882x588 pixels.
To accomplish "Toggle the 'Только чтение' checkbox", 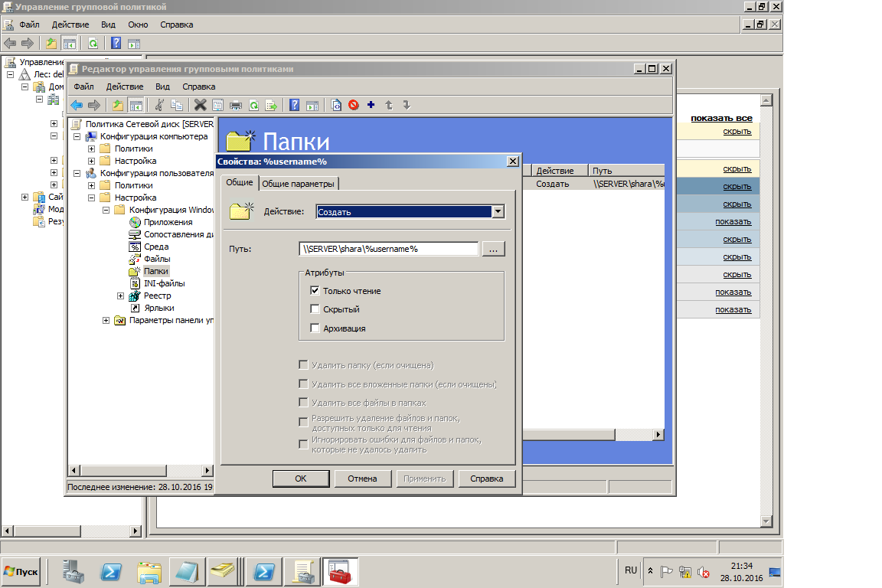I will coord(315,291).
